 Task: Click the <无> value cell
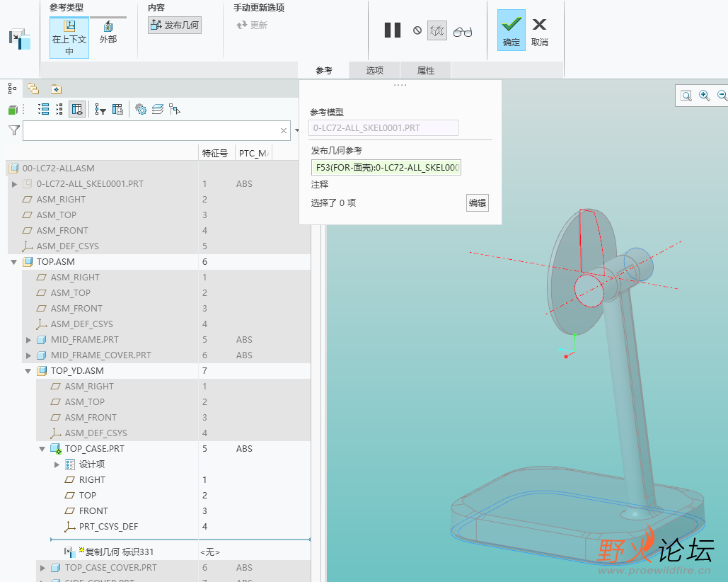click(210, 552)
